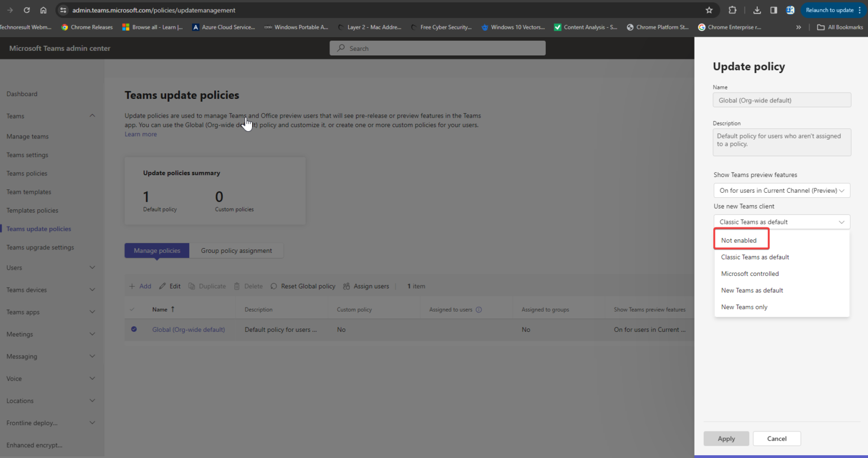Screen dimensions: 868x458
Task: Collapse the Teams section in the sidebar
Action: [x=92, y=116]
